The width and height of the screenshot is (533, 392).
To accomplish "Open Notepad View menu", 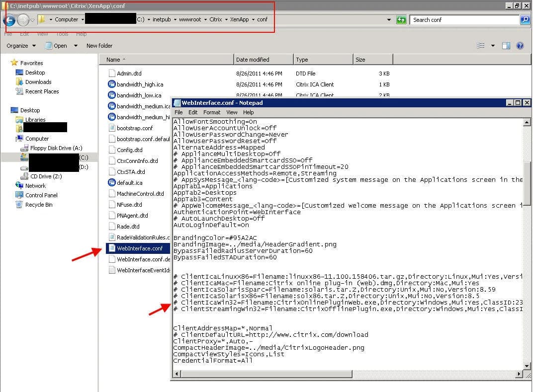I will coord(232,112).
